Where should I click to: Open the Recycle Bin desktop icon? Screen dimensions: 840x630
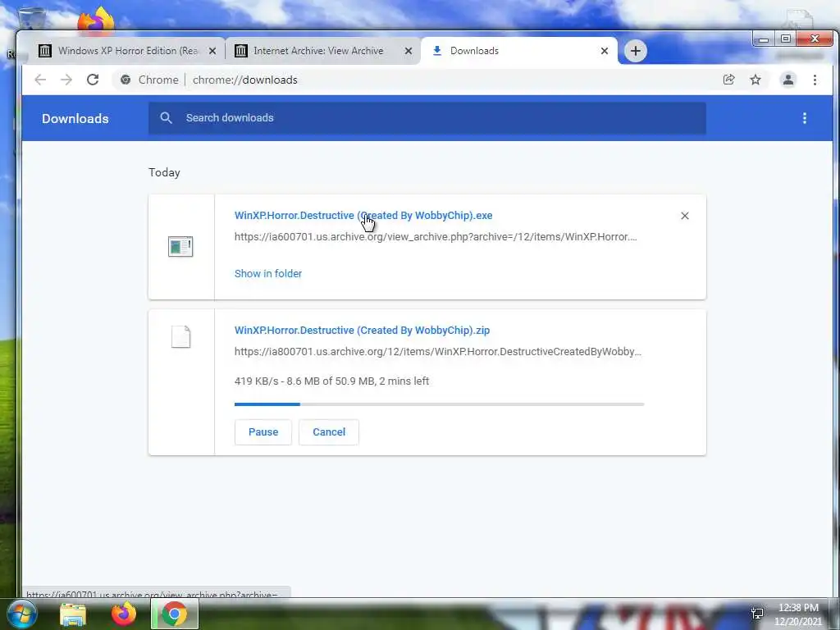32,18
